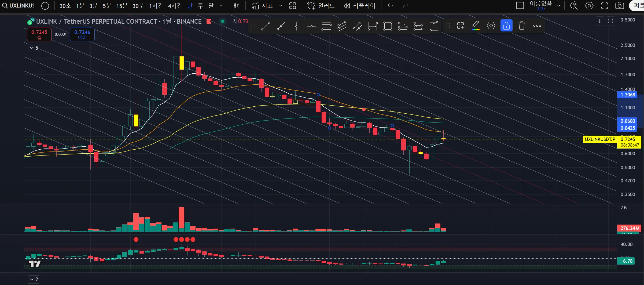The width and height of the screenshot is (644, 285).
Task: Select the date range measure tool
Action: (x=373, y=26)
